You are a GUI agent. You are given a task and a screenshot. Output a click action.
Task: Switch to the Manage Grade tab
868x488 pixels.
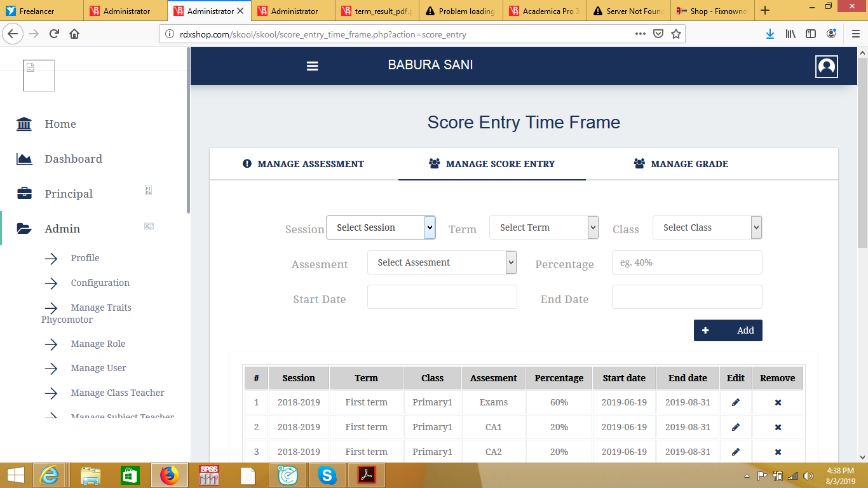click(x=681, y=164)
